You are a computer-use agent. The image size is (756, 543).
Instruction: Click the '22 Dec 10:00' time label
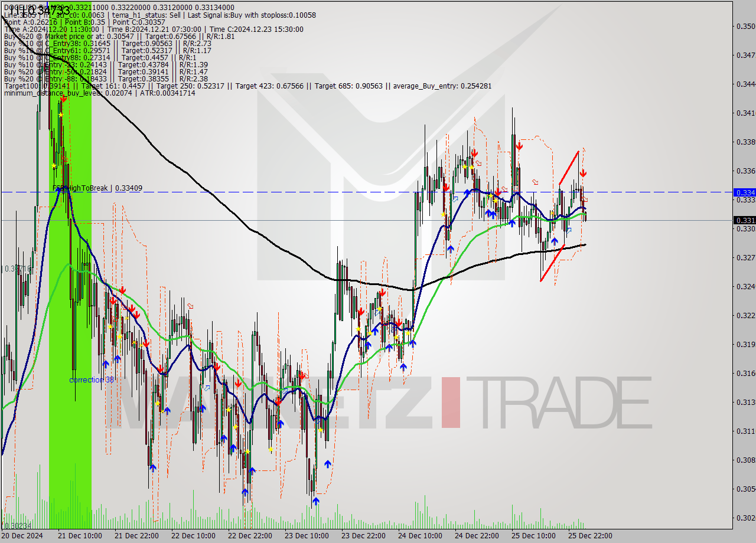193,536
